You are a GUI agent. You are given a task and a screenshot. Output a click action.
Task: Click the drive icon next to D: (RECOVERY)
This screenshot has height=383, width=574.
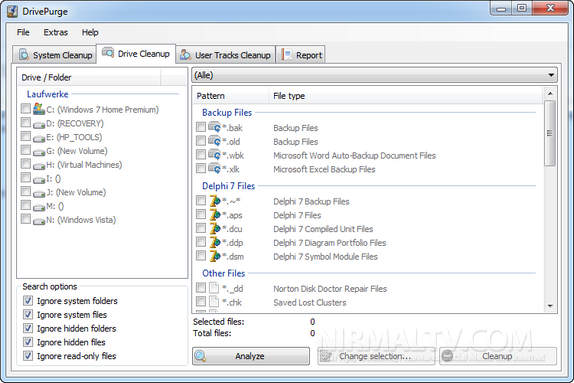39,124
